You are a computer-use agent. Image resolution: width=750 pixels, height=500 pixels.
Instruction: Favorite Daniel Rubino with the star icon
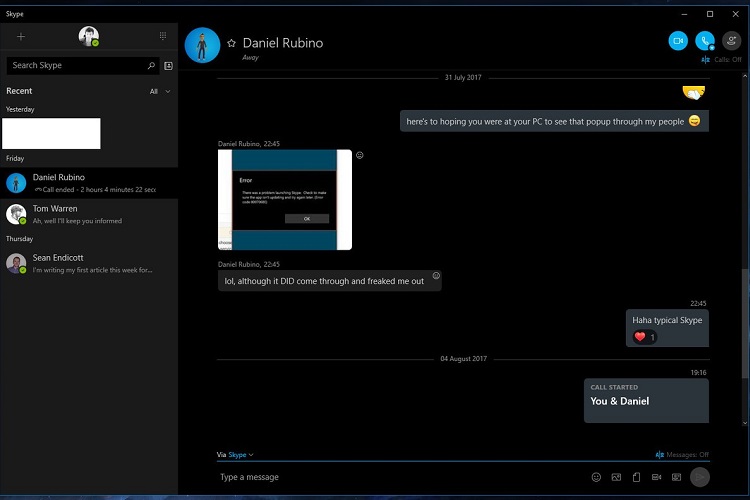click(232, 44)
